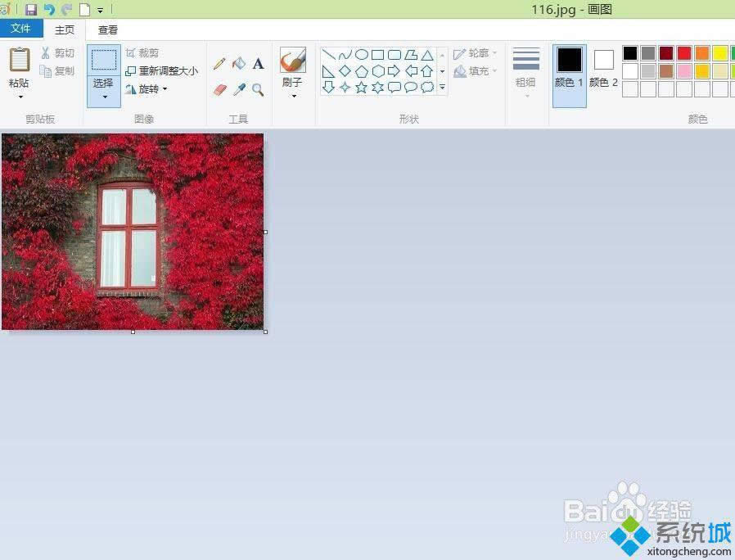Pick the Eraser tool

click(x=219, y=88)
